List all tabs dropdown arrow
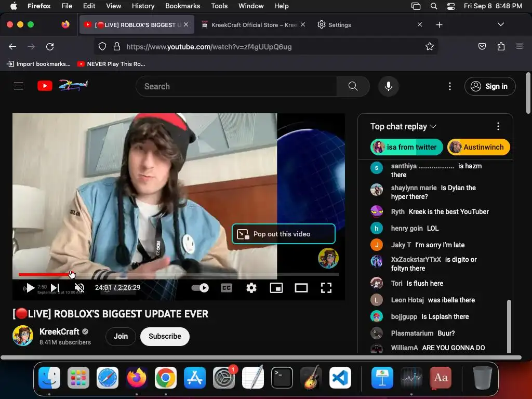 pyautogui.click(x=500, y=24)
